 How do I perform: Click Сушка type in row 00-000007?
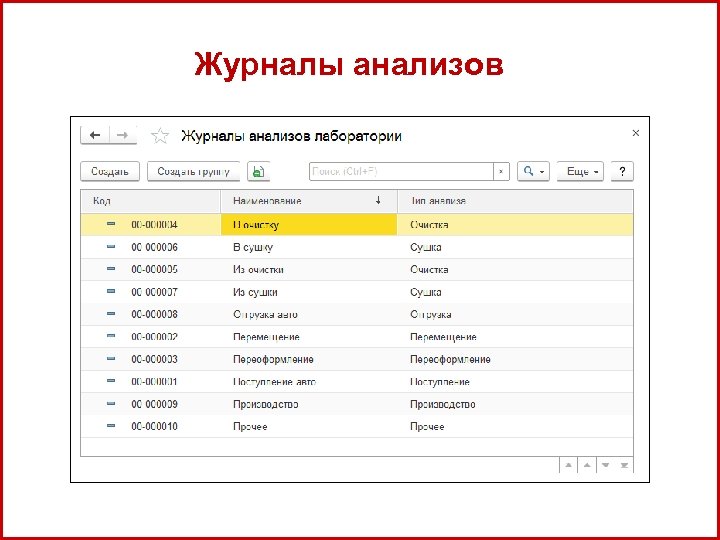pyautogui.click(x=515, y=292)
